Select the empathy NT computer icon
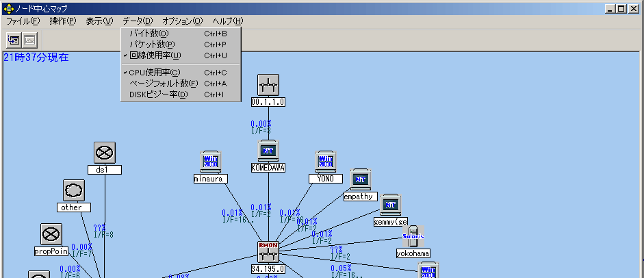This screenshot has width=644, height=278. tap(361, 179)
